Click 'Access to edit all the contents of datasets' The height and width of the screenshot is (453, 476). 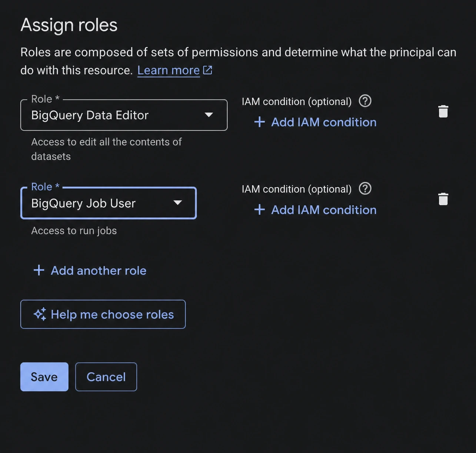(106, 149)
